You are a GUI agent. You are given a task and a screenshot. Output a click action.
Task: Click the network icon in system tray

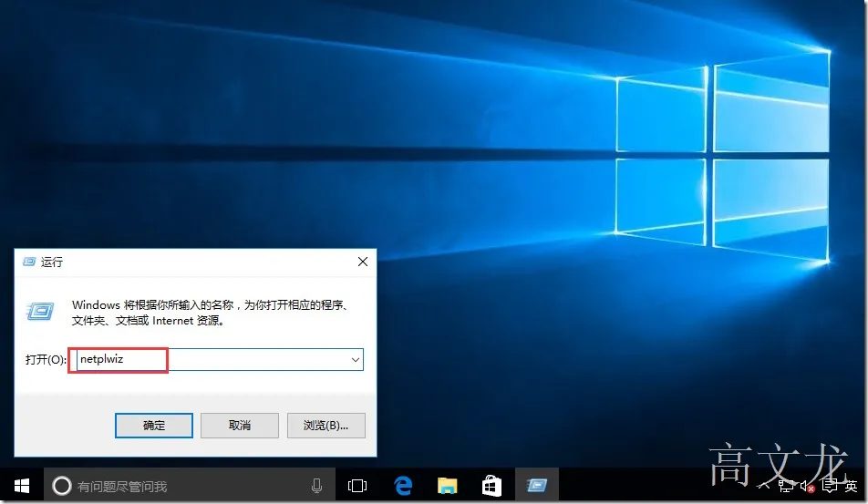pyautogui.click(x=786, y=487)
